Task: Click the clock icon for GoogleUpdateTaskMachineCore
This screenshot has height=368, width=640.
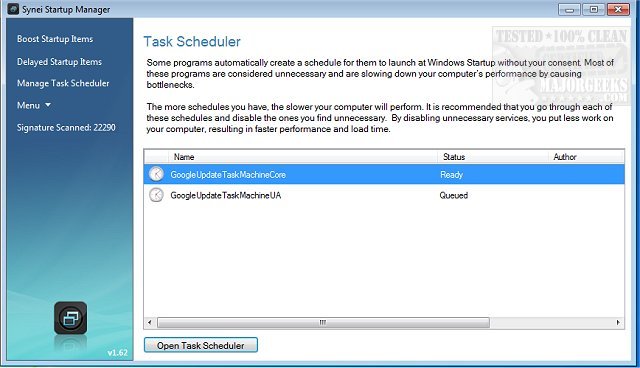Action: 156,174
